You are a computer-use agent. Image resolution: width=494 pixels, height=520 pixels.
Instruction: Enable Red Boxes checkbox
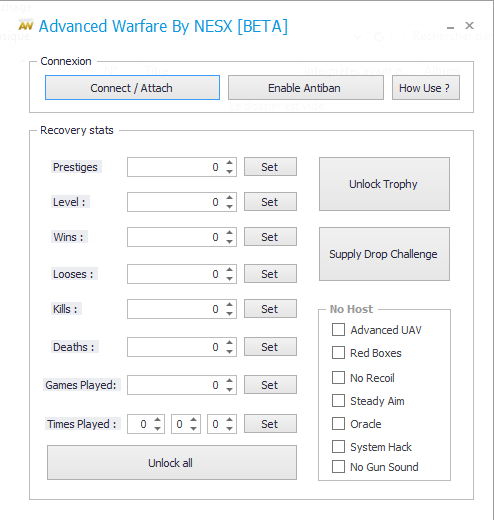click(338, 353)
